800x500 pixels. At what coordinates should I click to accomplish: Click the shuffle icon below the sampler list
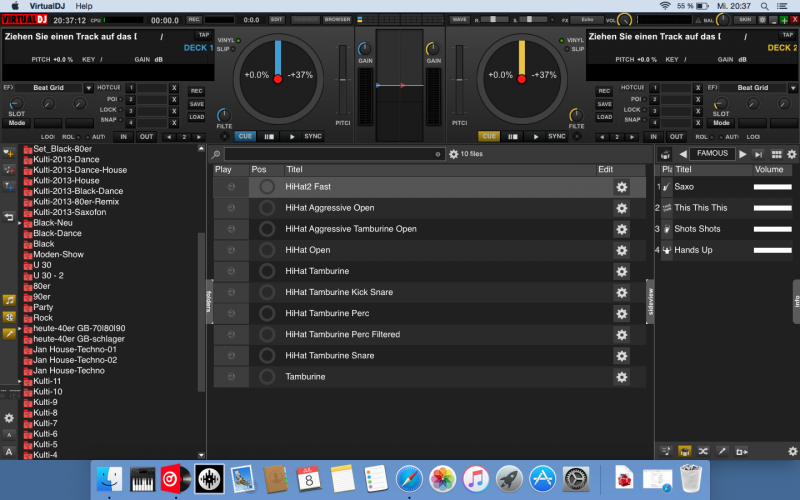tap(703, 452)
